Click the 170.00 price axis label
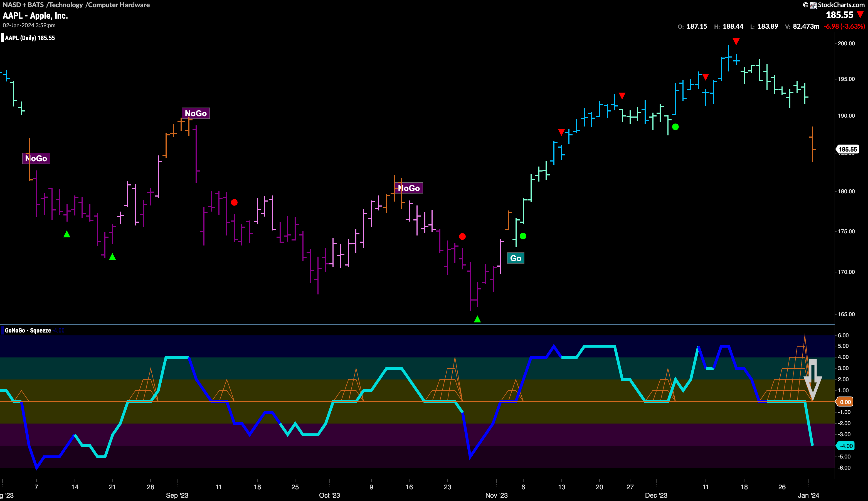The image size is (868, 501). [x=846, y=272]
